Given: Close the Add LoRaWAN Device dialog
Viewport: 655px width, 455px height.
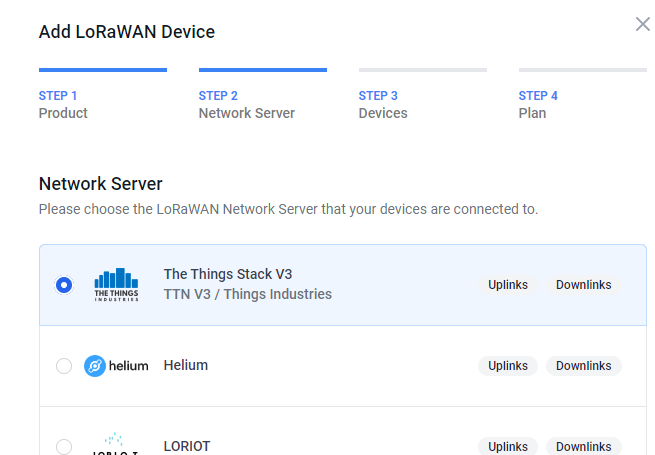Looking at the screenshot, I should click(642, 24).
